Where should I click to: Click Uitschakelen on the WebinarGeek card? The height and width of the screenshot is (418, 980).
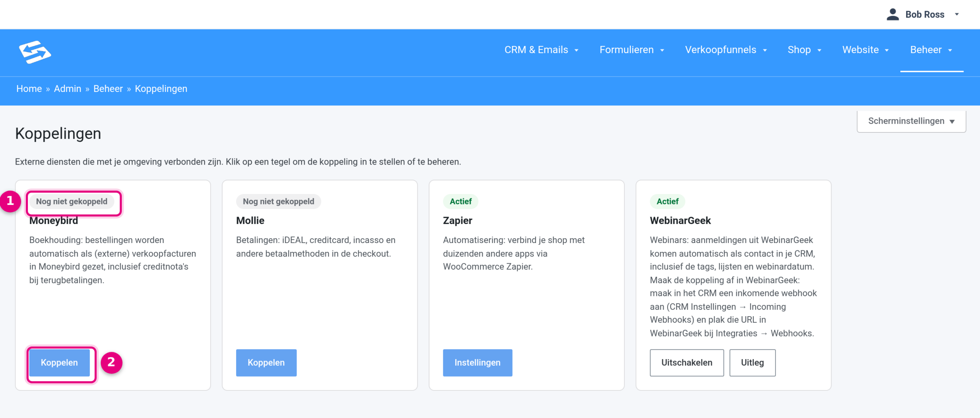click(687, 362)
